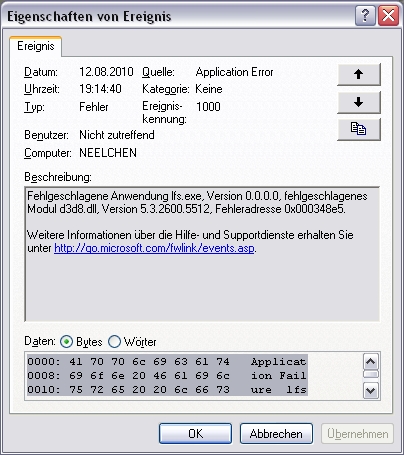The height and width of the screenshot is (455, 404).
Task: Go to next event with down arrow
Action: pyautogui.click(x=359, y=102)
